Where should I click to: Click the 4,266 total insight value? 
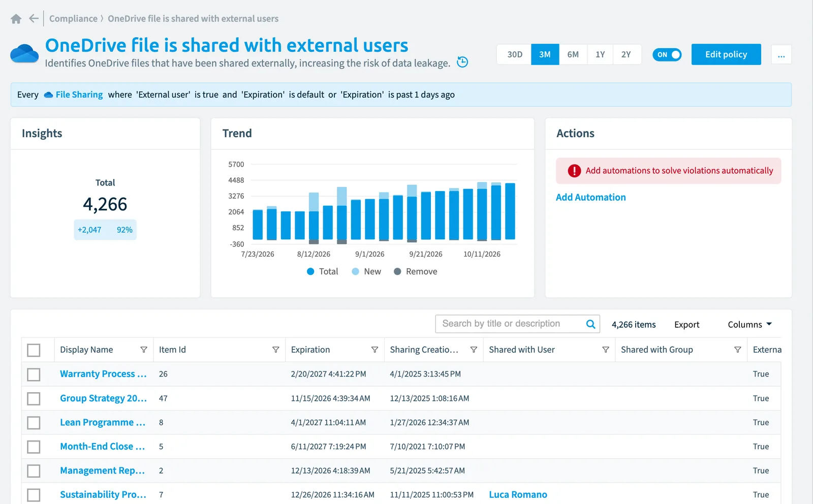[105, 204]
